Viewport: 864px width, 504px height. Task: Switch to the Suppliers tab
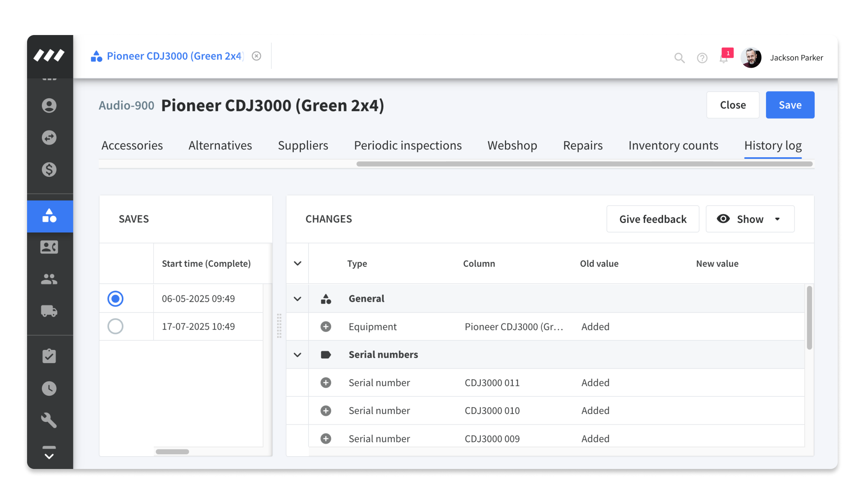(x=303, y=145)
